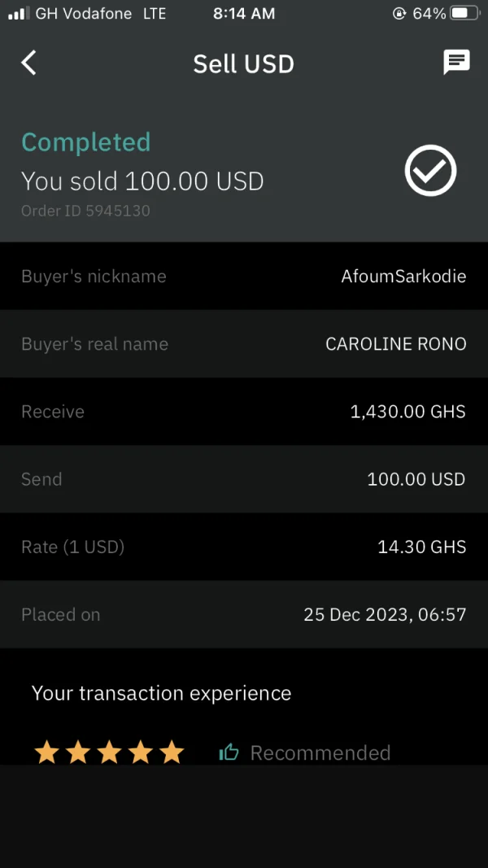Screen dimensions: 488x868
Task: Tap the fifth rating star
Action: pos(172,752)
